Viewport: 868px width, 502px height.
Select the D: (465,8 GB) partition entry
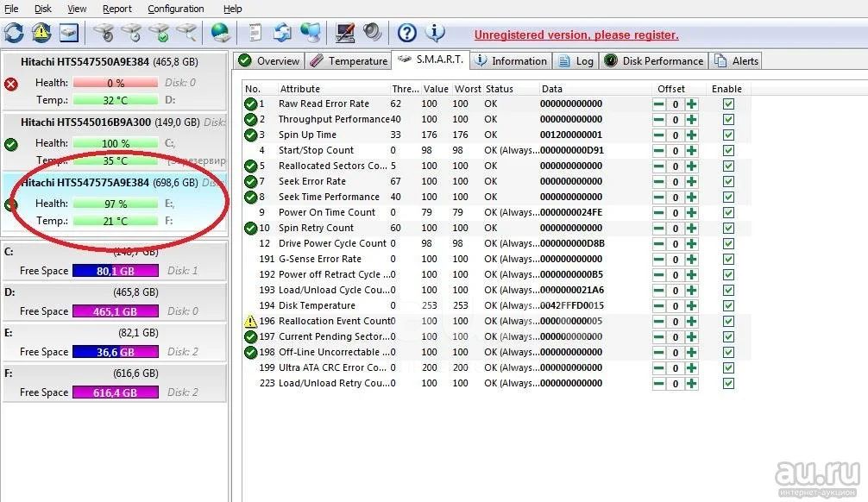pyautogui.click(x=115, y=302)
